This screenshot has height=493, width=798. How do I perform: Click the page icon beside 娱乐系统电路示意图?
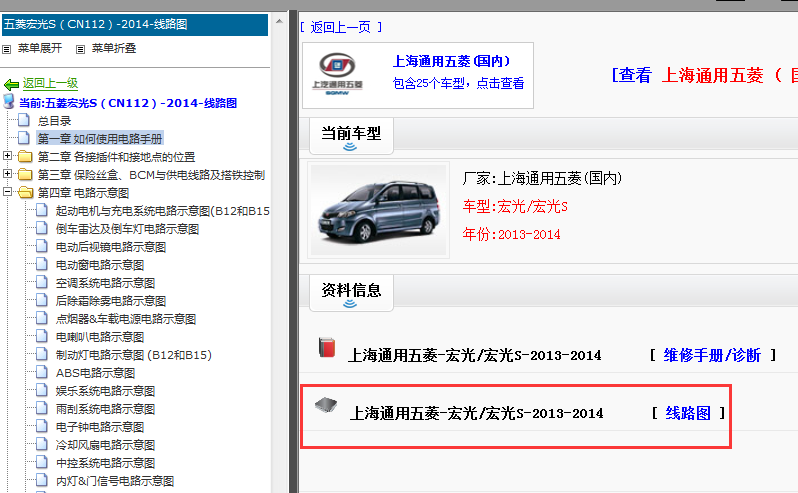pos(42,390)
